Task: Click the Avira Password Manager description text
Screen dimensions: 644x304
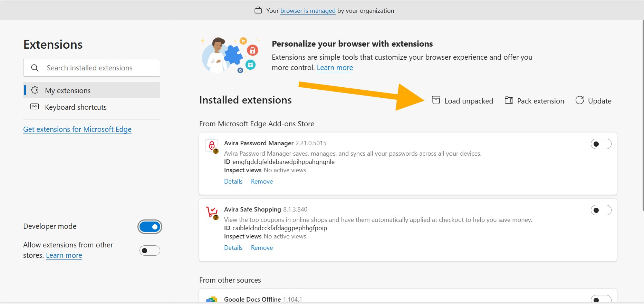Action: point(353,154)
